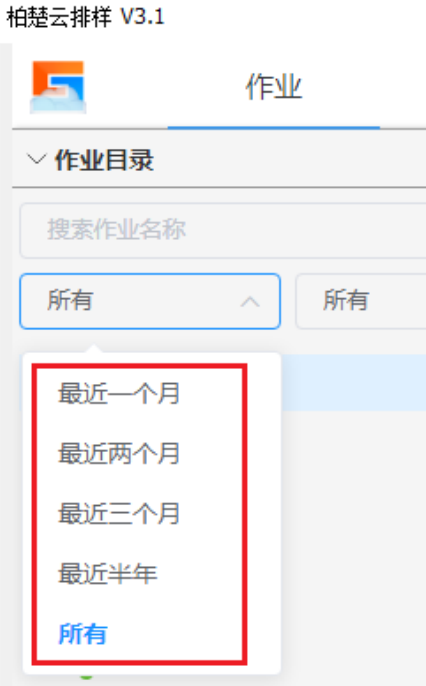Viewport: 426px width, 686px height.
Task: Pick the 最近三个月 option
Action: coord(119,514)
